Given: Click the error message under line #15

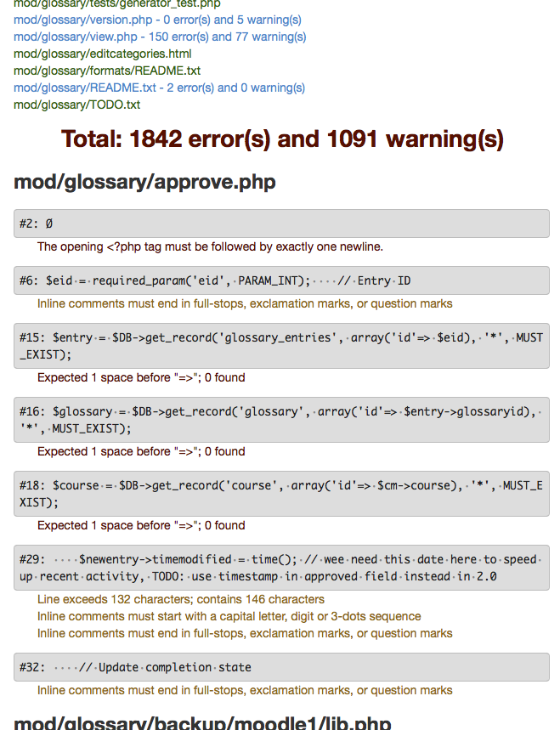Looking at the screenshot, I should coord(141,377).
